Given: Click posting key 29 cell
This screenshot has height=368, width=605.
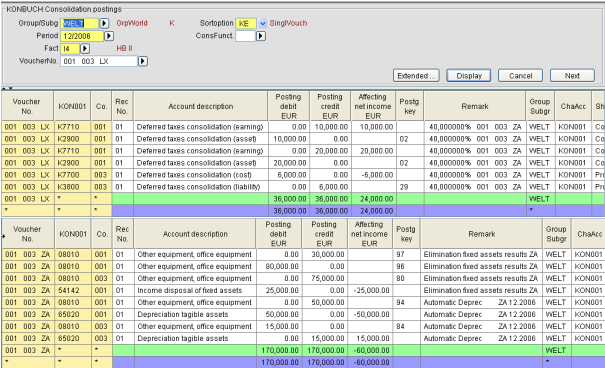Looking at the screenshot, I should point(410,187).
